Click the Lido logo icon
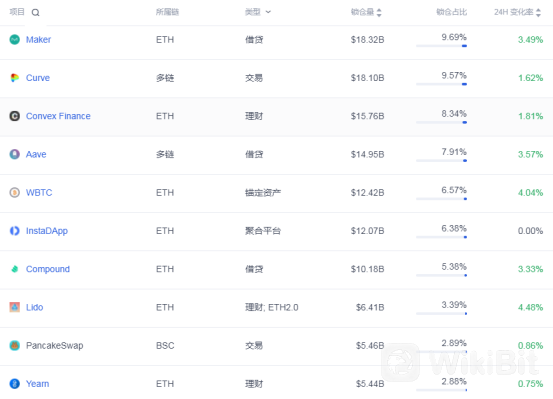This screenshot has height=399, width=553. [x=14, y=307]
